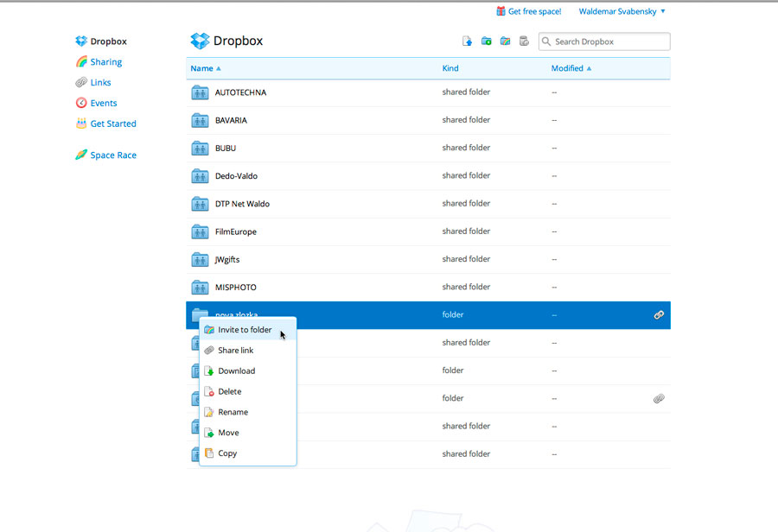
Task: Open Sharing in the left sidebar
Action: [99, 61]
